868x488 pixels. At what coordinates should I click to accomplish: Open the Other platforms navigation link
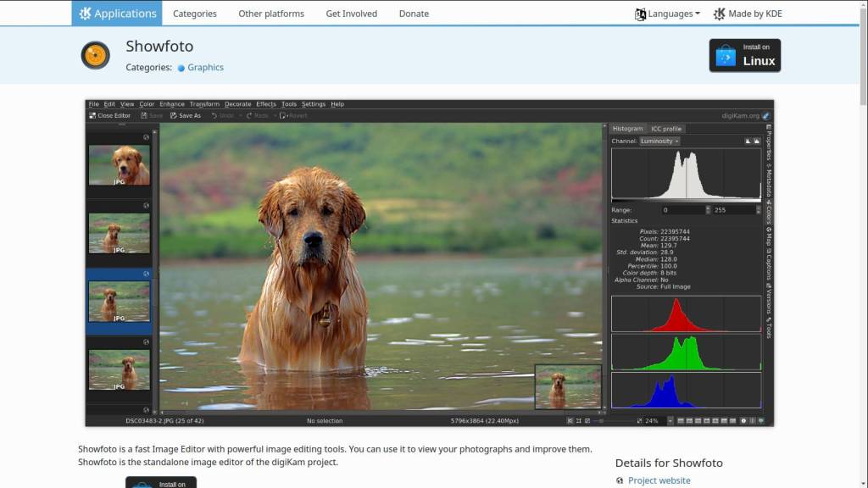click(x=271, y=14)
